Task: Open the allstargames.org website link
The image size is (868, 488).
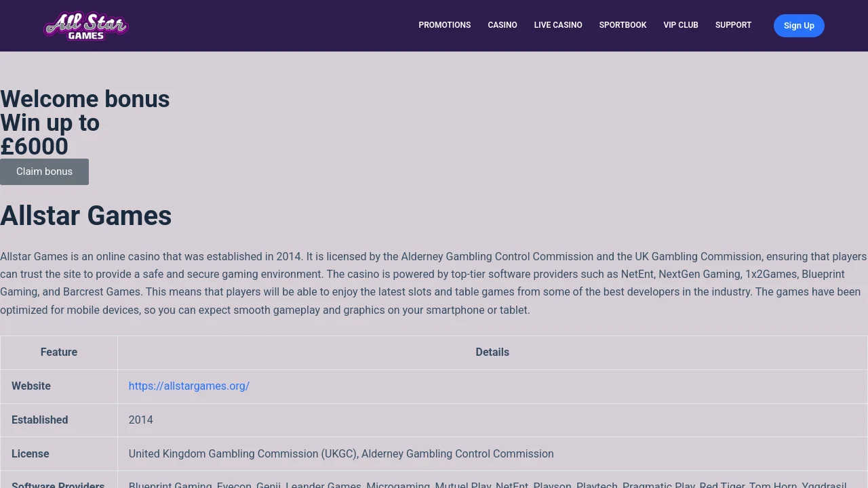Action: click(x=189, y=386)
